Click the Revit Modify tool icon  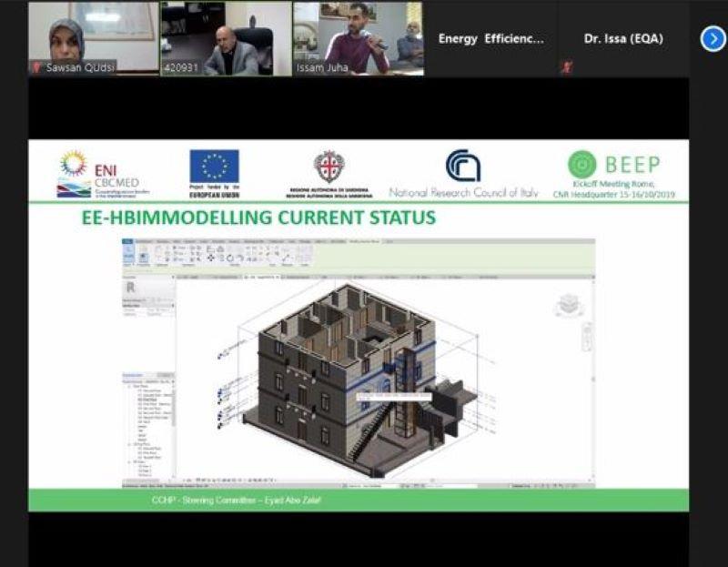[x=128, y=256]
